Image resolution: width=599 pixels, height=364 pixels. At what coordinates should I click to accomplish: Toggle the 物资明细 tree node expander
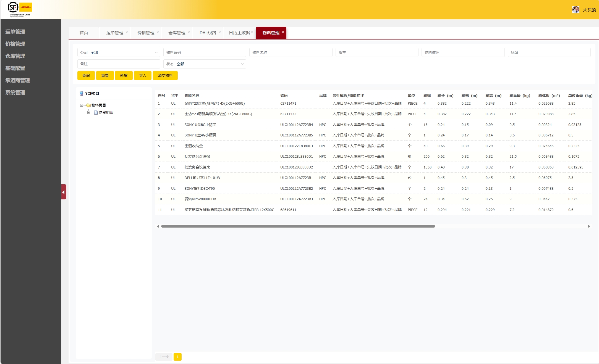click(x=89, y=112)
